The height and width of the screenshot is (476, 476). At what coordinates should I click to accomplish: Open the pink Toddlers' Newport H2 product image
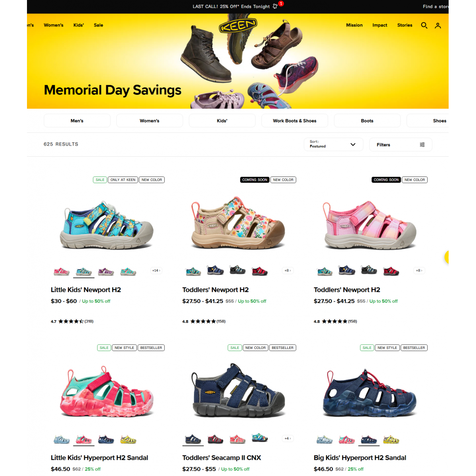pos(370,225)
